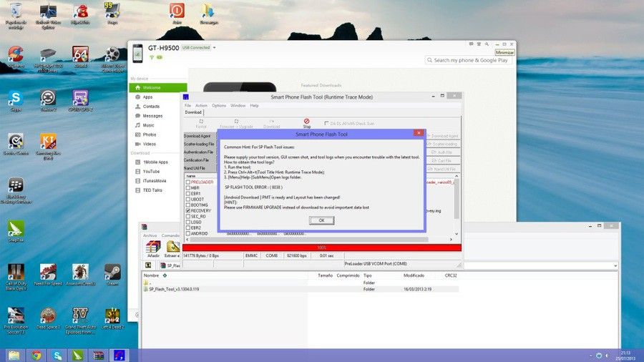This screenshot has height=362, width=644.
Task: Open the Skype desktop icon
Action: coord(16,101)
